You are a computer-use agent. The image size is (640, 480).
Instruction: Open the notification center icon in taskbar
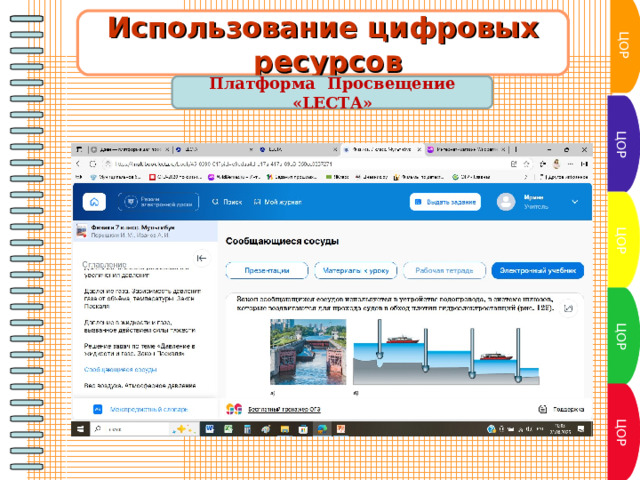581,429
